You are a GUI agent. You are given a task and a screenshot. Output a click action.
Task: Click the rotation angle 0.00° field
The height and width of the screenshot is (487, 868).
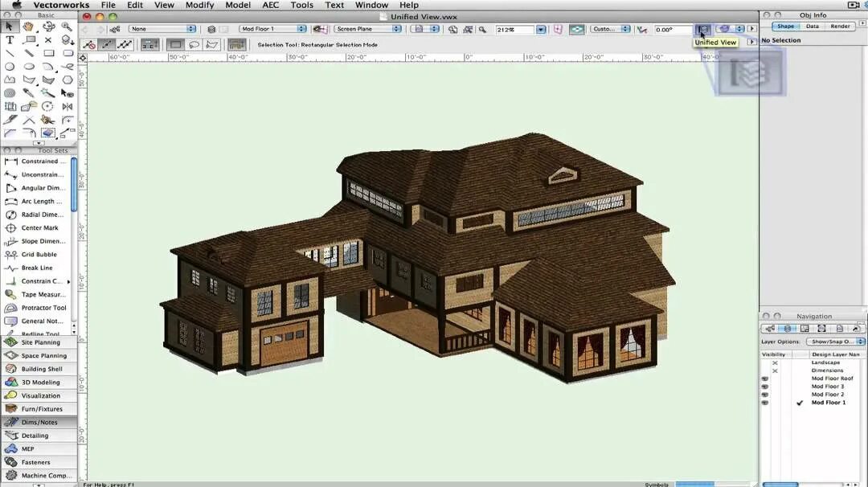click(673, 29)
